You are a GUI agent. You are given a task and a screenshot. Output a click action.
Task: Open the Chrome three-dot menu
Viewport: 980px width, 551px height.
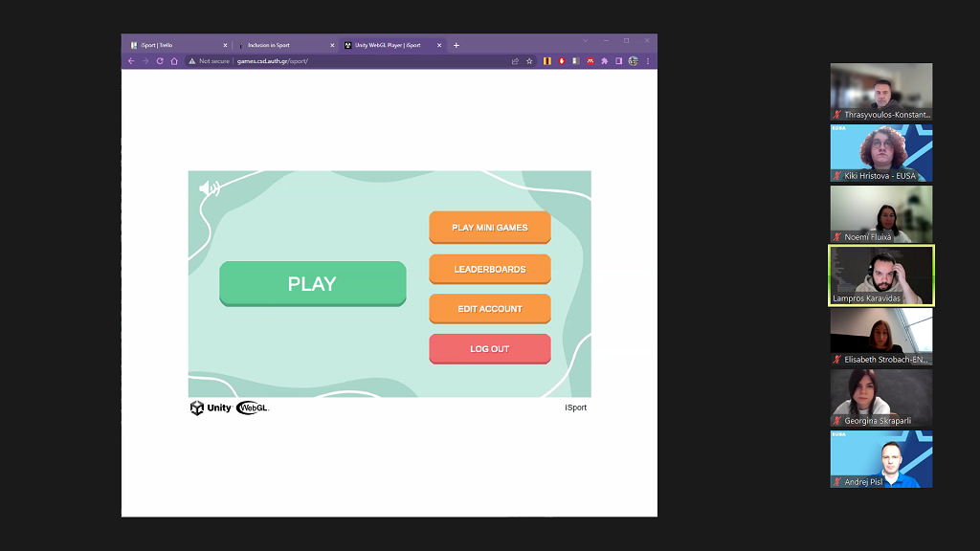pyautogui.click(x=648, y=61)
